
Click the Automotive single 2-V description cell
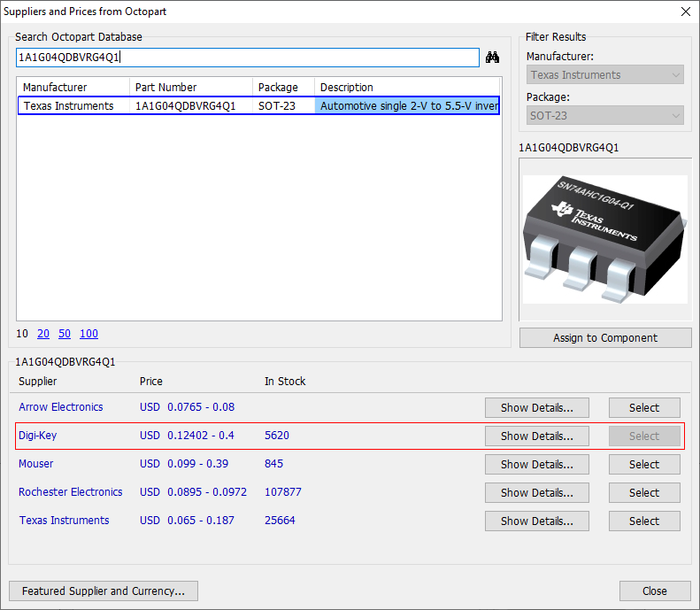click(x=407, y=106)
